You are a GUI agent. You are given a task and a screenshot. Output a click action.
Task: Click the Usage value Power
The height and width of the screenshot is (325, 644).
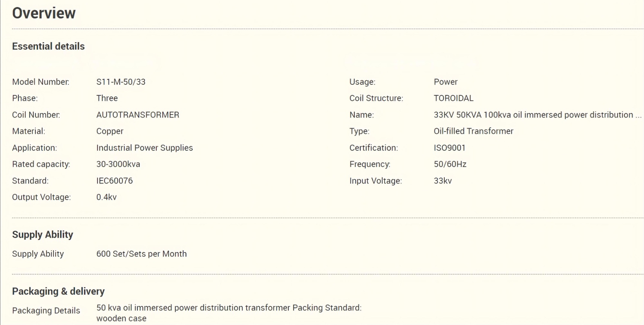(445, 82)
